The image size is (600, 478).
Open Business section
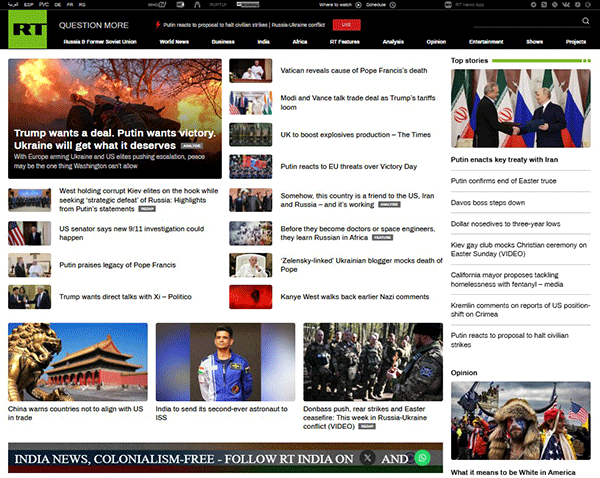point(223,42)
